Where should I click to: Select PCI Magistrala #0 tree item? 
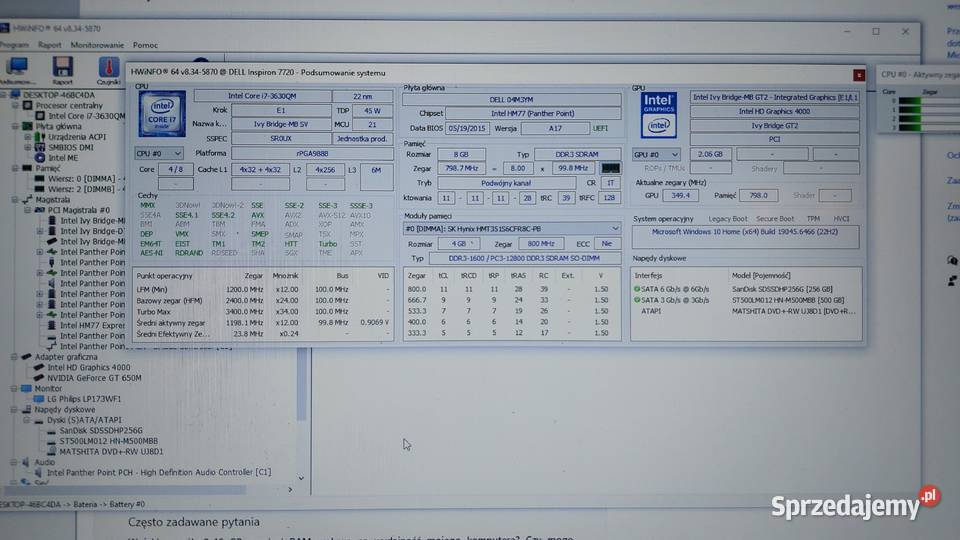78,210
